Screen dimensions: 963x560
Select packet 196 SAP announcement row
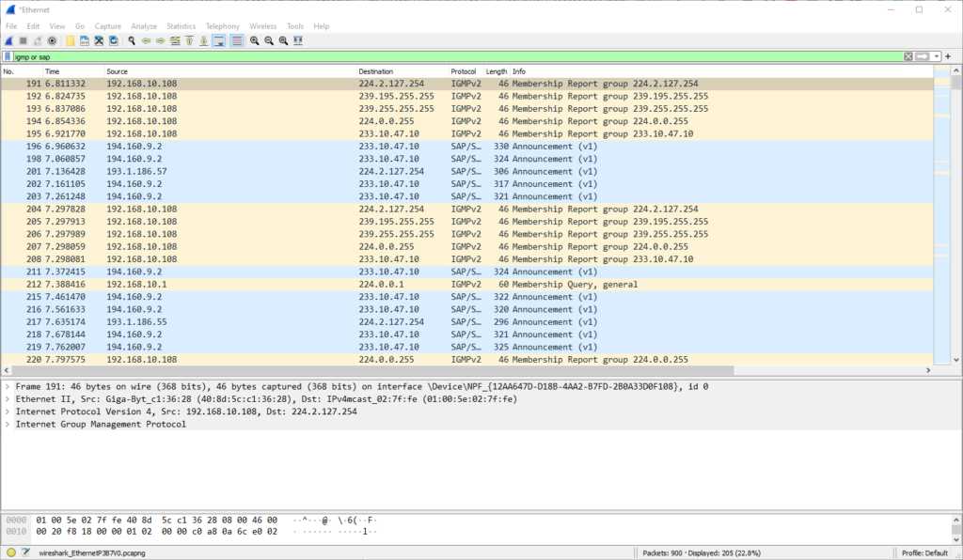(467, 146)
